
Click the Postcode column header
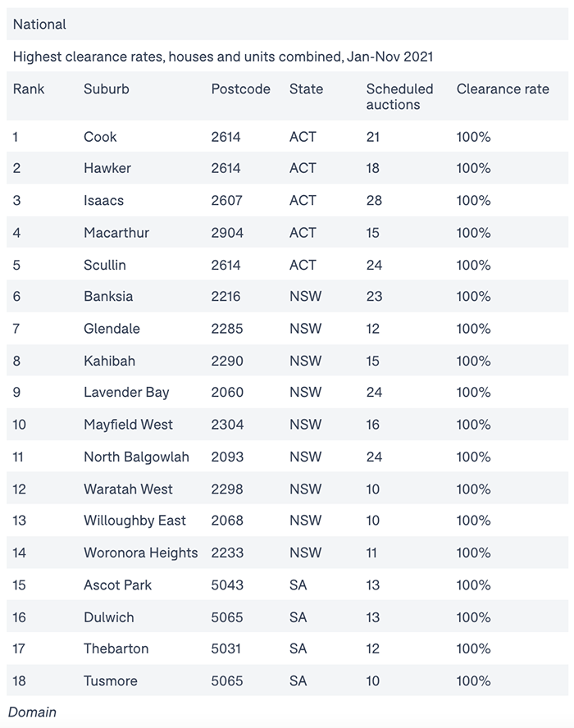(240, 89)
